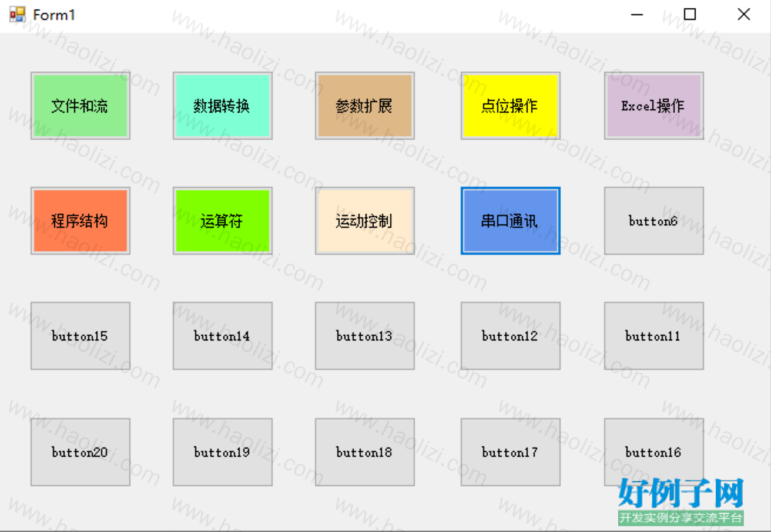The width and height of the screenshot is (771, 532).
Task: Select the 参数扩展 button
Action: pyautogui.click(x=365, y=106)
